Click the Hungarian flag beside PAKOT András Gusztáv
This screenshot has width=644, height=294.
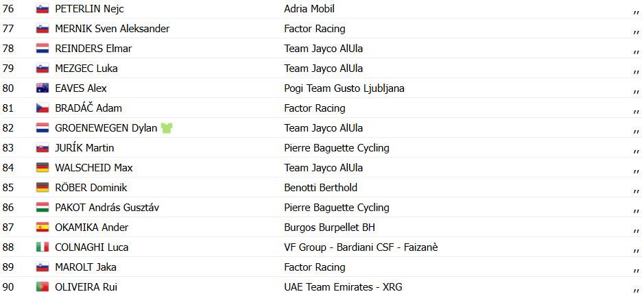pos(43,208)
